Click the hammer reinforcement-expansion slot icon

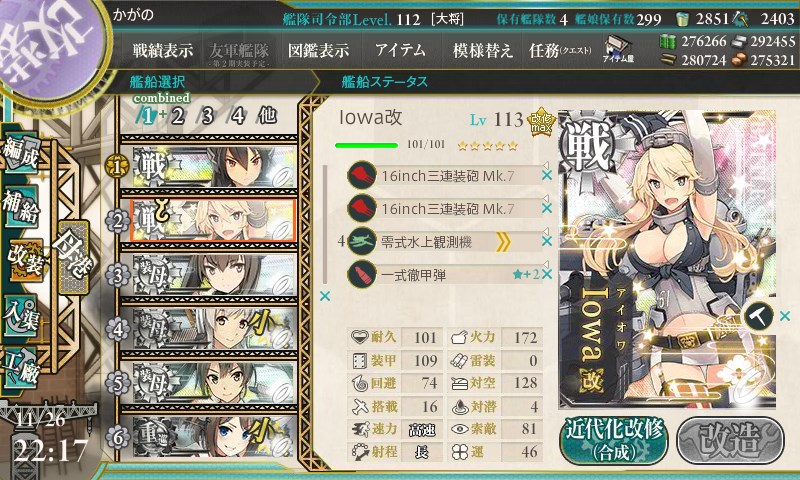pyautogui.click(x=759, y=316)
